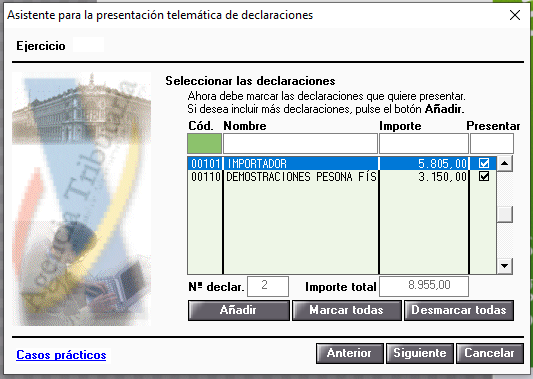Click the Importe column header
The height and width of the screenshot is (379, 533).
click(400, 126)
